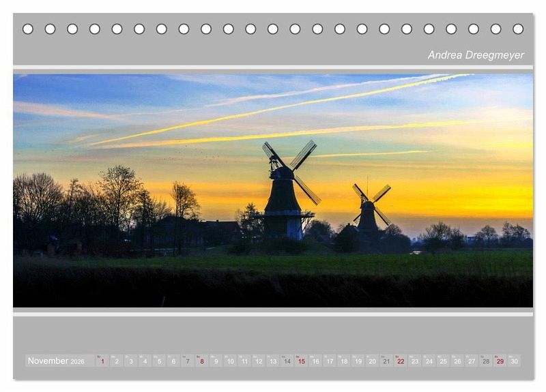Click day 13 in the calendar strip
This screenshot has width=546, height=392.
(x=273, y=361)
